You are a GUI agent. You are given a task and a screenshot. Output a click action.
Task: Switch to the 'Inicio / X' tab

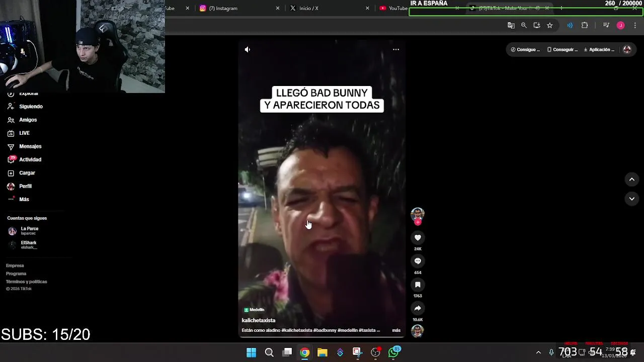(x=329, y=8)
